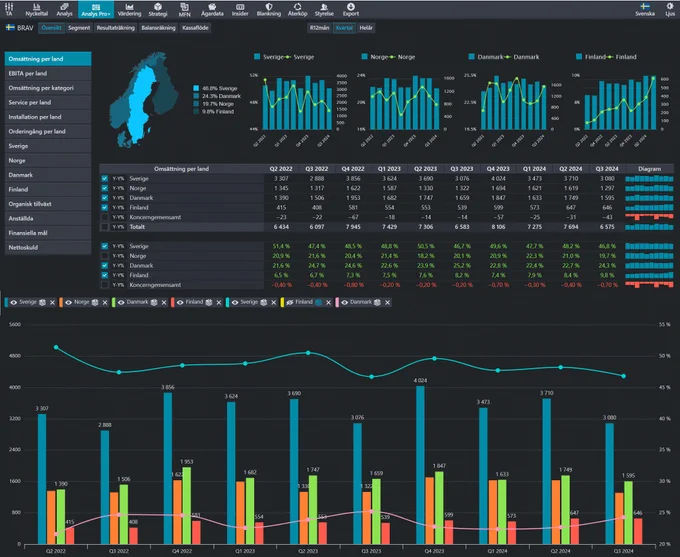The height and width of the screenshot is (557, 680).
Task: Toggle Y-Y% on the Totalt row
Action: (x=118, y=227)
